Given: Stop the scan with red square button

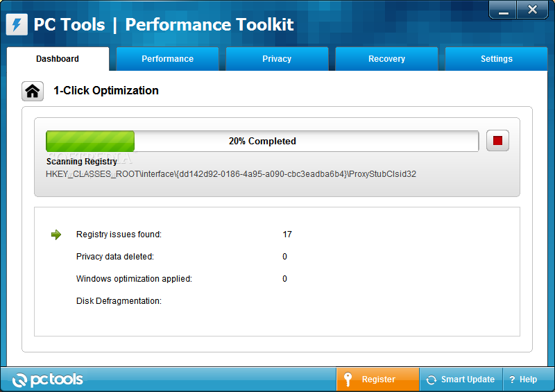Looking at the screenshot, I should (x=497, y=141).
